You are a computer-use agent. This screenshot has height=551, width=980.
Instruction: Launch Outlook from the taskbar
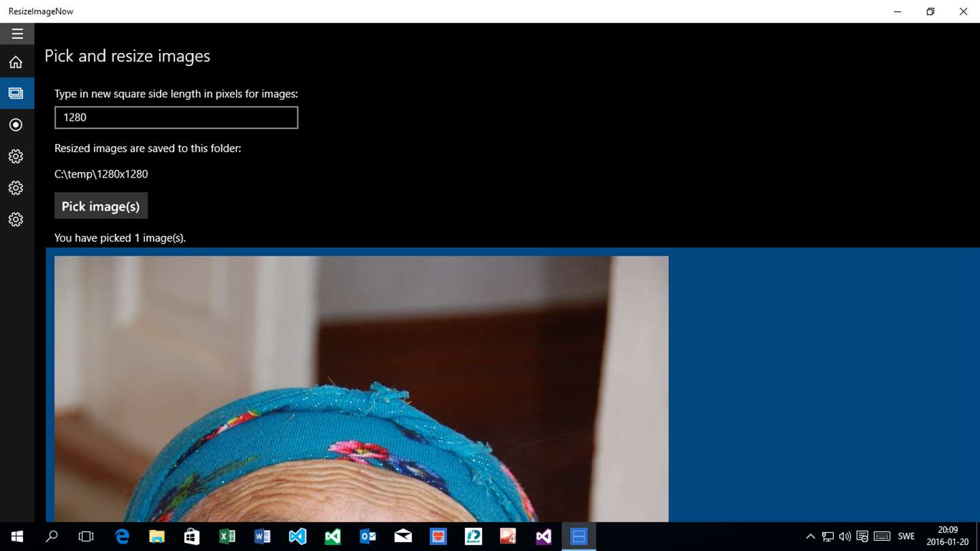[368, 537]
